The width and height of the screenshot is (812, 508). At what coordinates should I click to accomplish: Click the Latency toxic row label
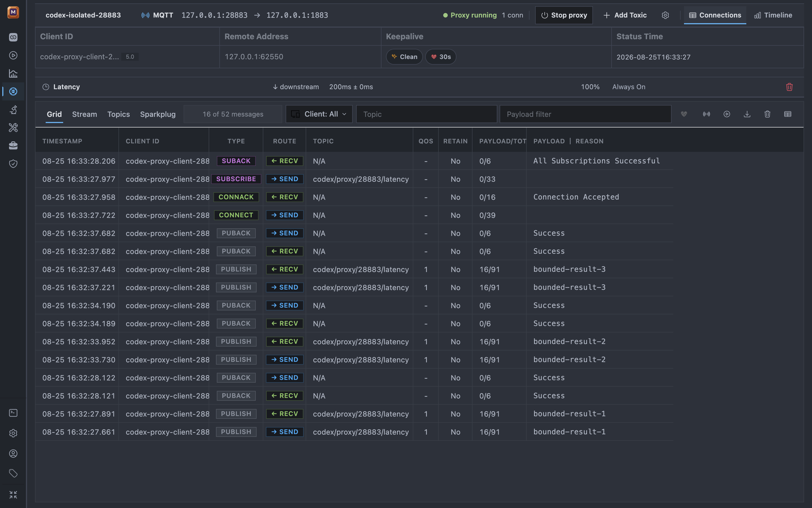click(x=67, y=87)
